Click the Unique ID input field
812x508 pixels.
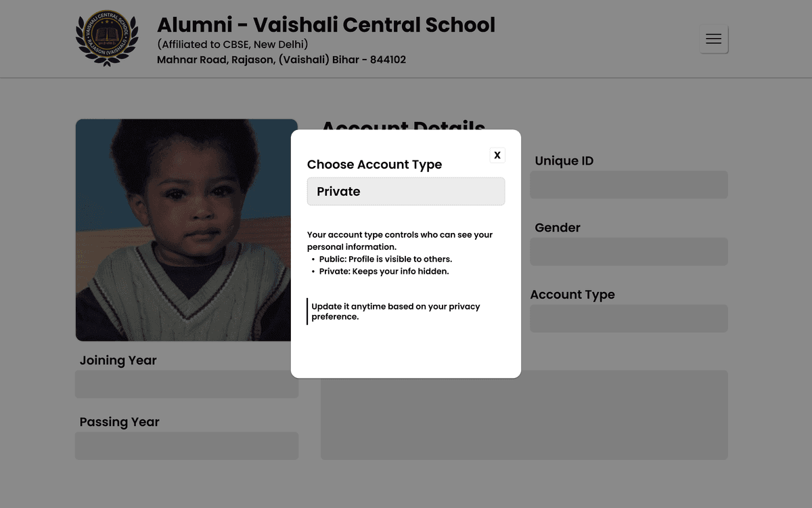[629, 185]
